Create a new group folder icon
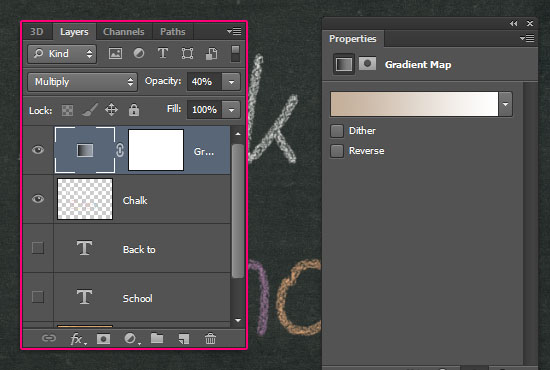 (x=157, y=338)
